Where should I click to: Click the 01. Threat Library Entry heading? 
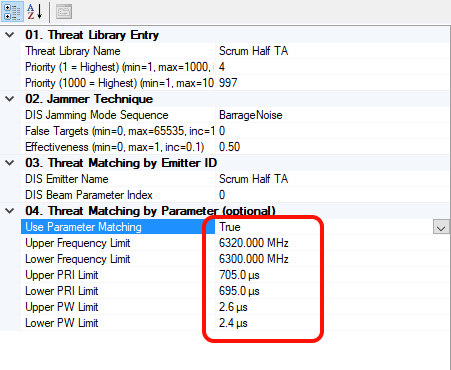92,35
